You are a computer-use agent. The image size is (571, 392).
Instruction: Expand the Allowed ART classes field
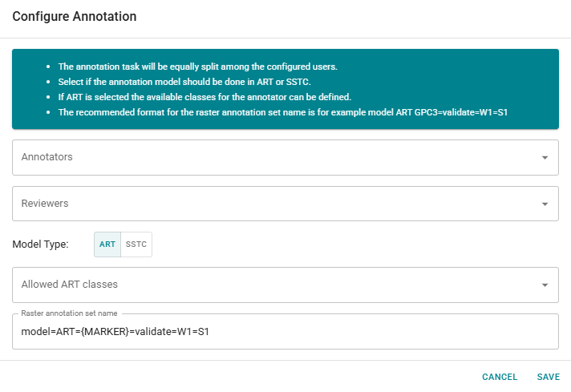[273, 285]
